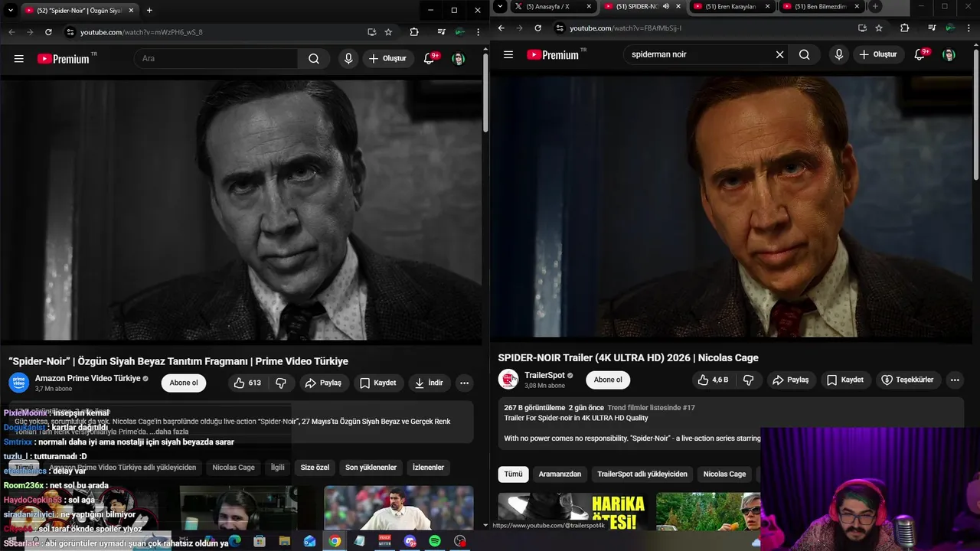980x551 pixels.
Task: Like the TrailerSpot trailer with 4,6 B likes
Action: [x=712, y=380]
